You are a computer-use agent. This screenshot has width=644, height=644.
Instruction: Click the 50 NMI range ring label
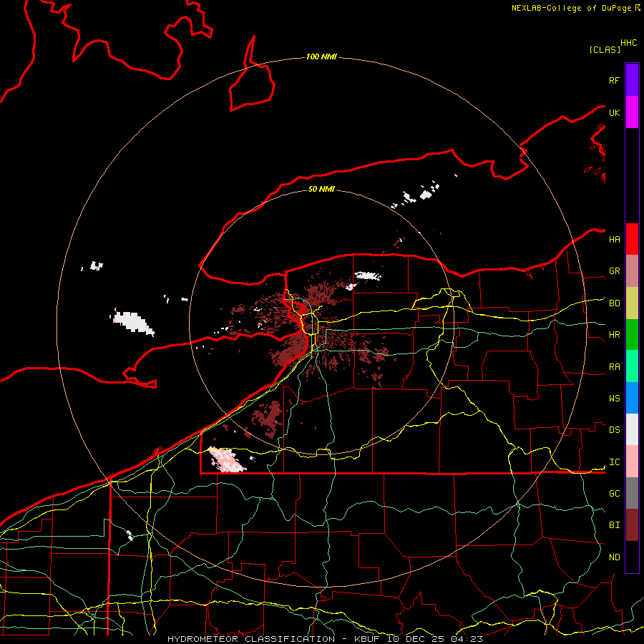321,189
